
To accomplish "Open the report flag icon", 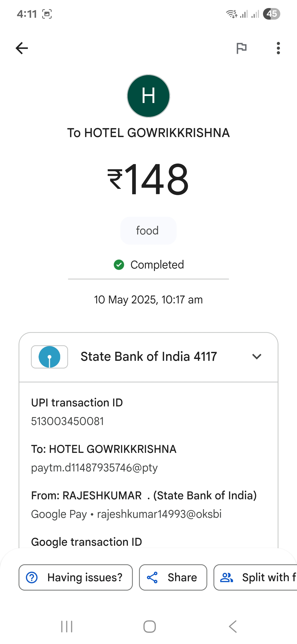I will (241, 48).
